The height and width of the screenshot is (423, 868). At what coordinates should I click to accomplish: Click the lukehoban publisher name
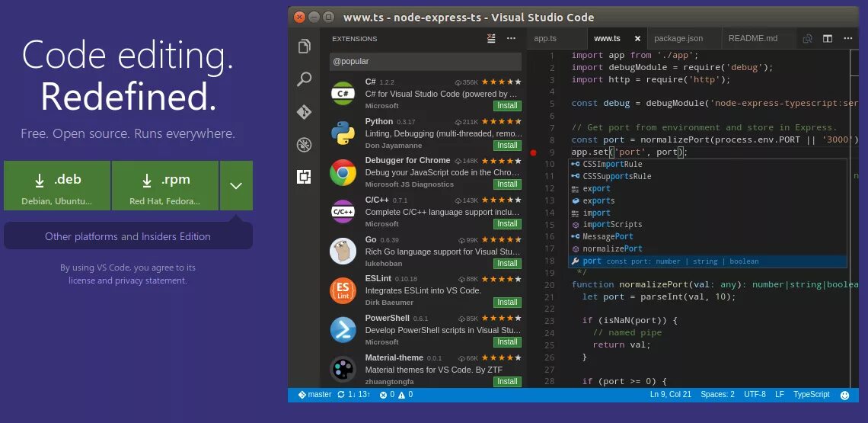tap(382, 264)
